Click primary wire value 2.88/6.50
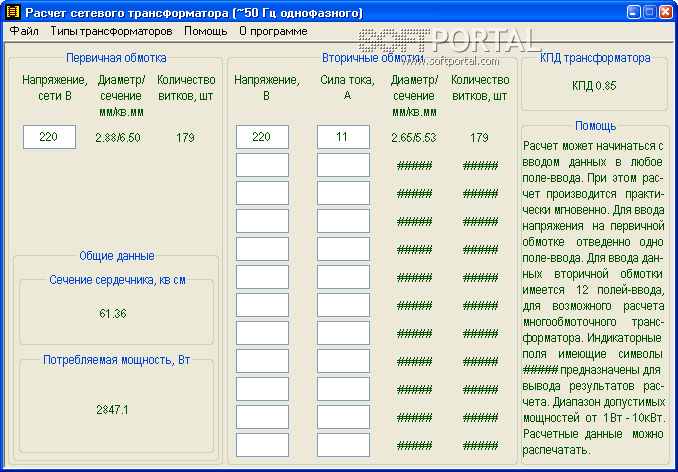 point(118,138)
